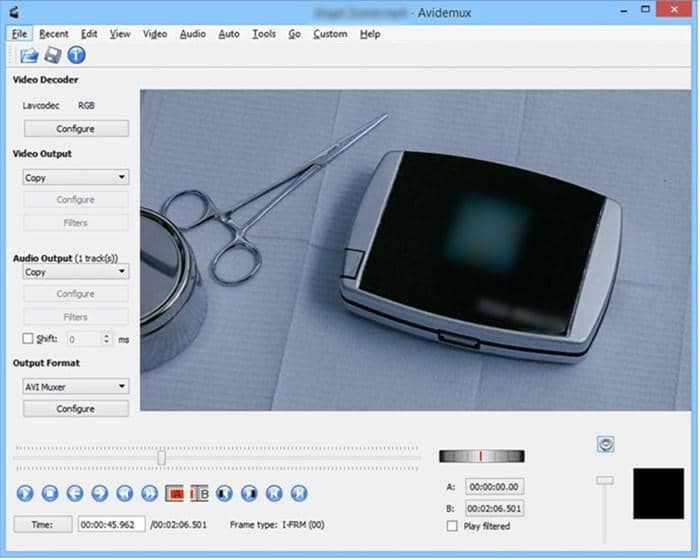Search for the previous black frame
The image size is (700, 560).
click(224, 493)
